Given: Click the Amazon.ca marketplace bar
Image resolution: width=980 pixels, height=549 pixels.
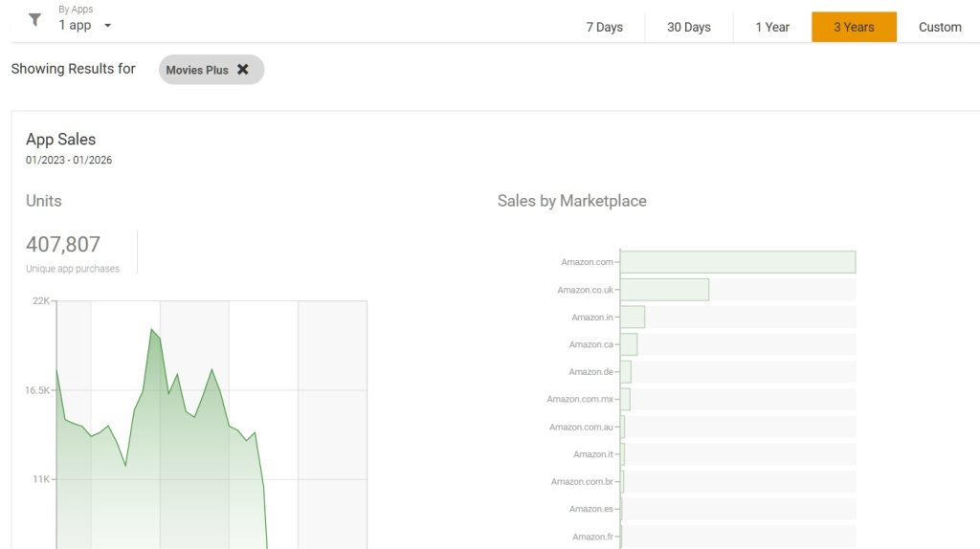Looking at the screenshot, I should click(629, 344).
